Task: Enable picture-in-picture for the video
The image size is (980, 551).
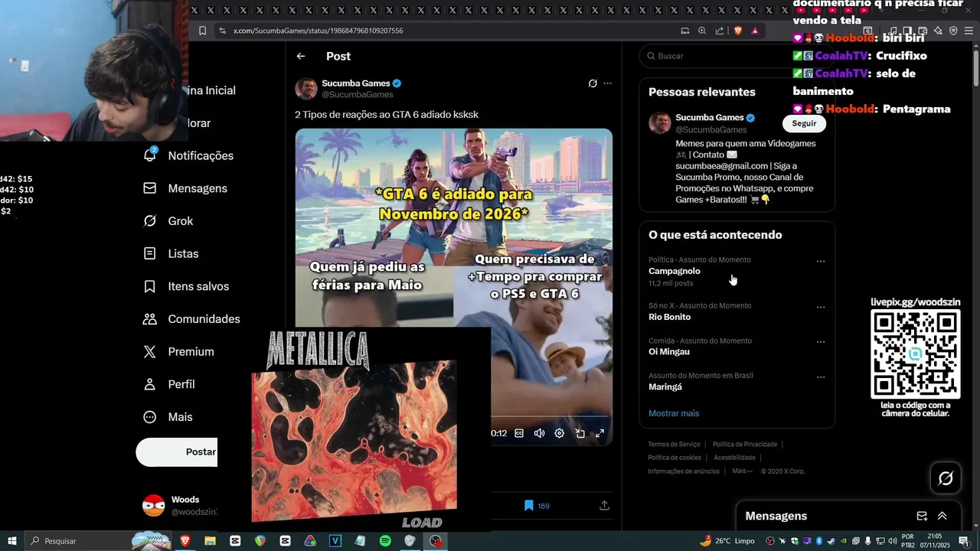Action: (x=580, y=433)
